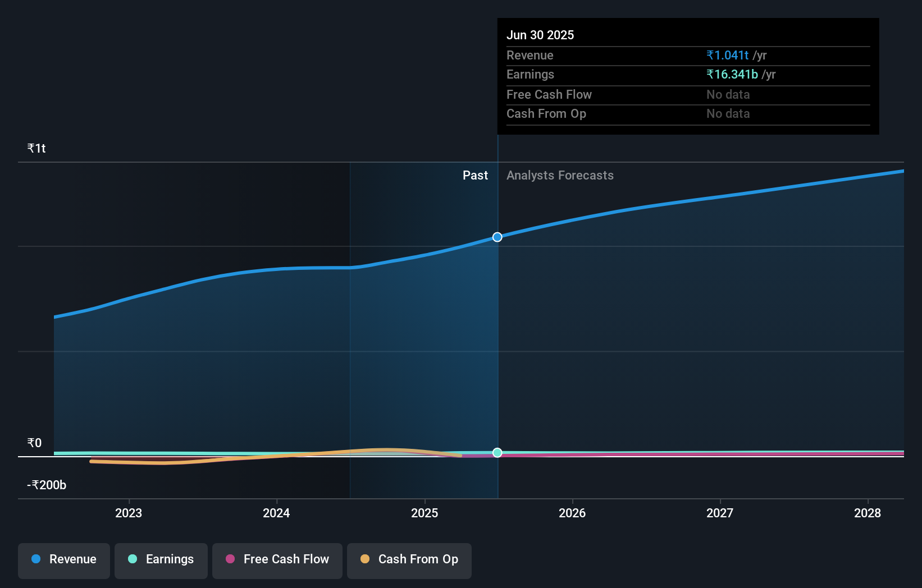Click 'No data' in the tooltip's Free Cash Flow row

[728, 94]
